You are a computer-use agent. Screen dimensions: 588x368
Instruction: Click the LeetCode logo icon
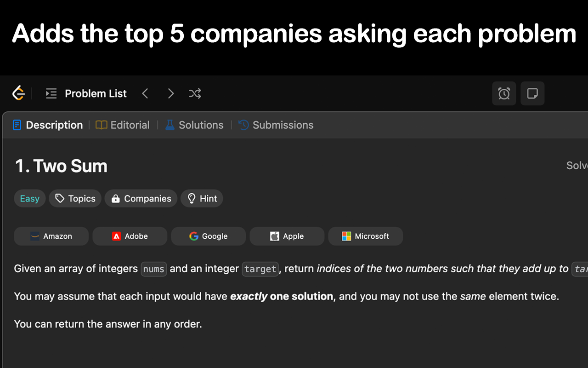(18, 93)
